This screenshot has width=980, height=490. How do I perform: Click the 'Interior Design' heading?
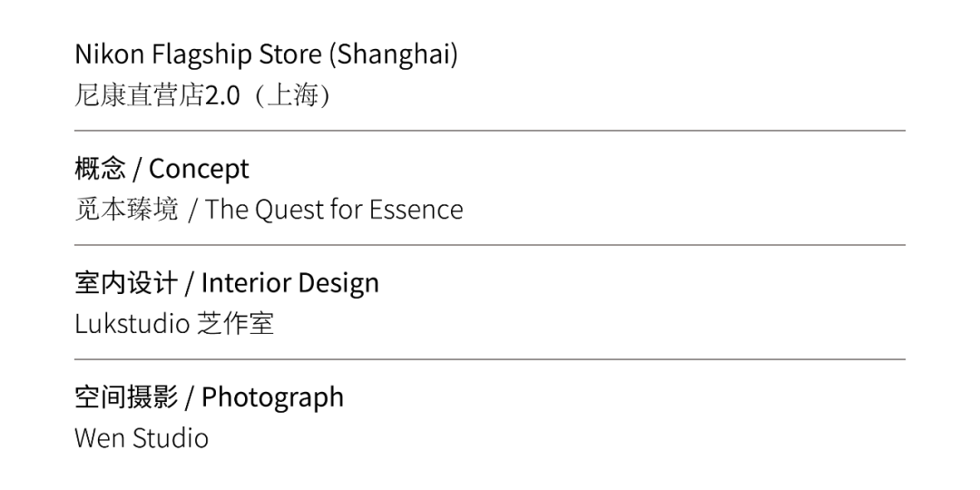click(x=290, y=283)
